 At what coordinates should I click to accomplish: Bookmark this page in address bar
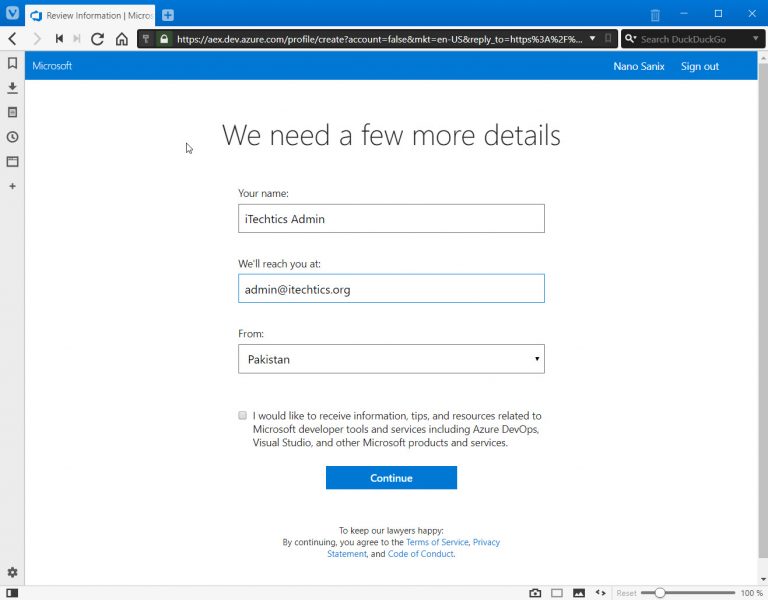pos(608,38)
